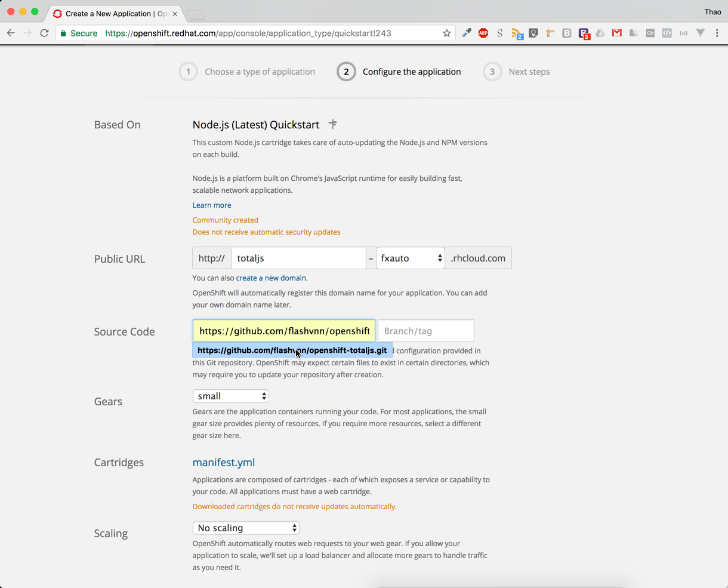Open the fxauto domain dropdown
This screenshot has height=588, width=728.
(411, 258)
